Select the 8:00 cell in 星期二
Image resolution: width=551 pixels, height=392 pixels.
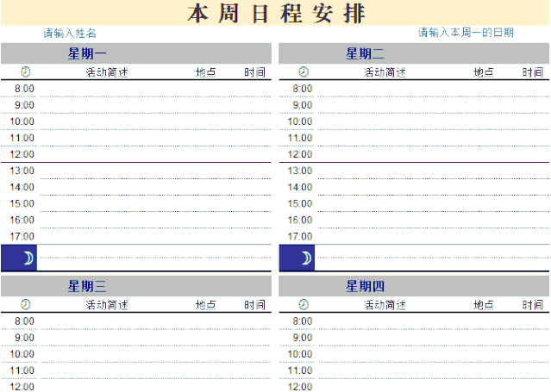click(x=302, y=89)
